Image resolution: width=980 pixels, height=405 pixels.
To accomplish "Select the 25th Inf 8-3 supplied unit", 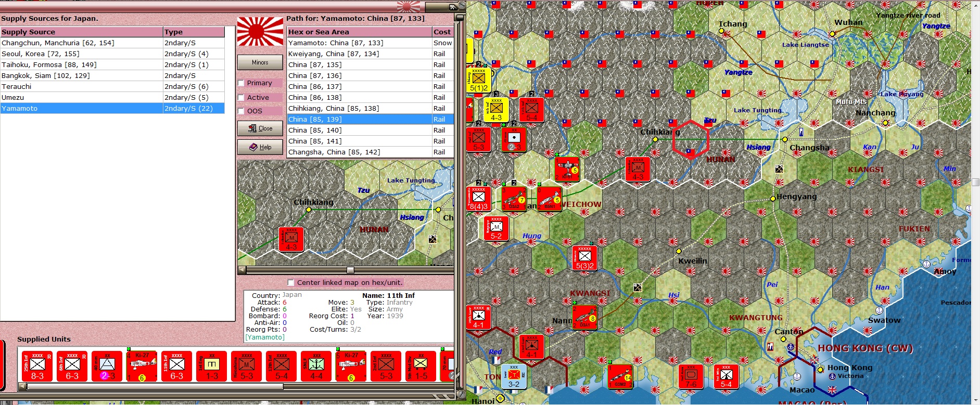I will click(37, 367).
